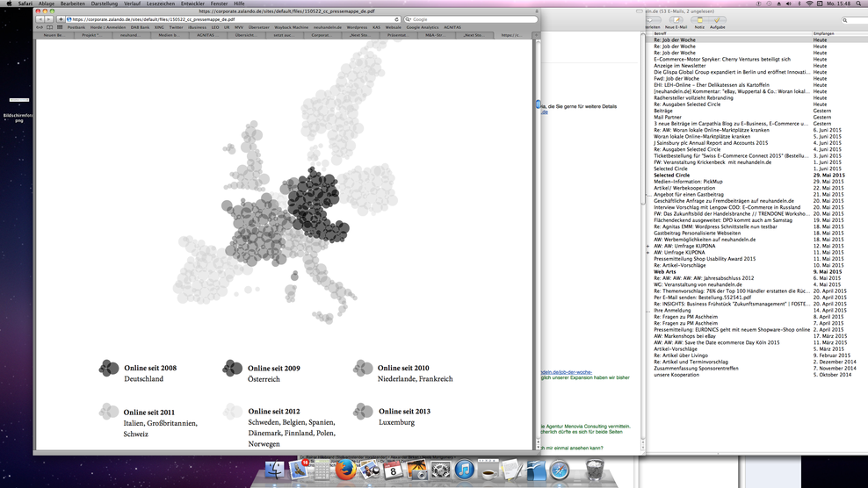This screenshot has width=868, height=488.
Task: Add a new Safari tab
Action: 535,35
